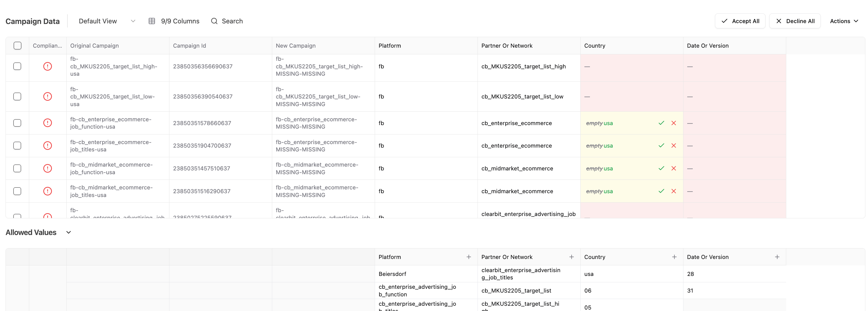This screenshot has width=868, height=311.
Task: Click the compliance warning icon on first row
Action: point(48,66)
